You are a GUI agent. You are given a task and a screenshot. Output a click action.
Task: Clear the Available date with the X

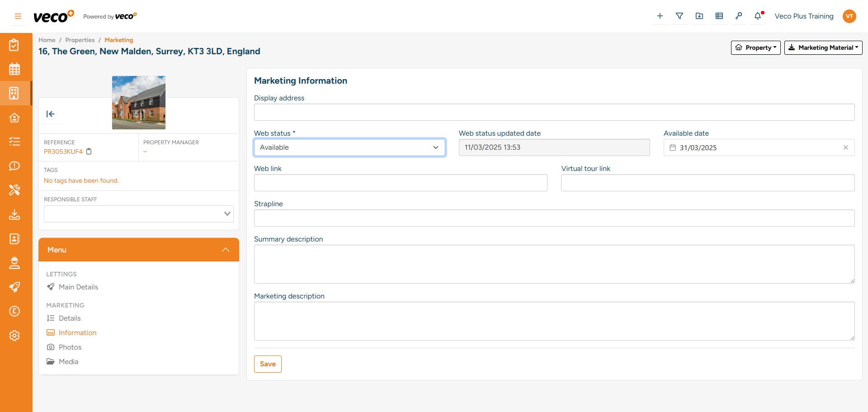coord(846,147)
